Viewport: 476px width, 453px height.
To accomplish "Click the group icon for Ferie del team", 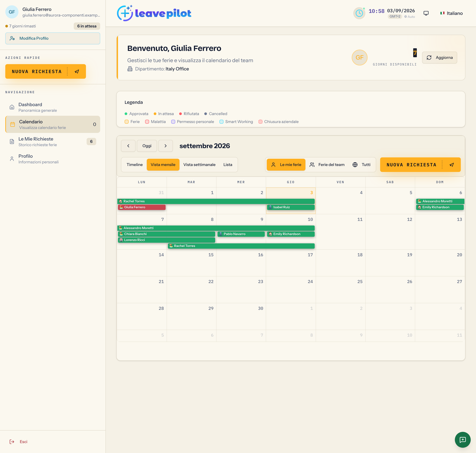I will [x=312, y=165].
